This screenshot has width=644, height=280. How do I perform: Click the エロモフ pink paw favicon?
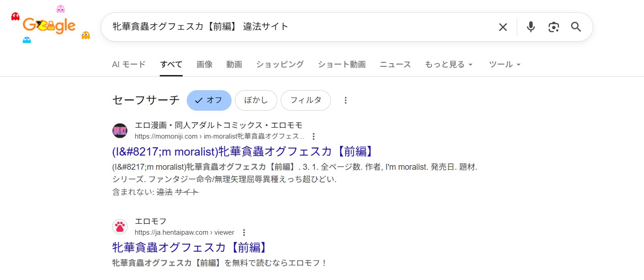(x=120, y=226)
